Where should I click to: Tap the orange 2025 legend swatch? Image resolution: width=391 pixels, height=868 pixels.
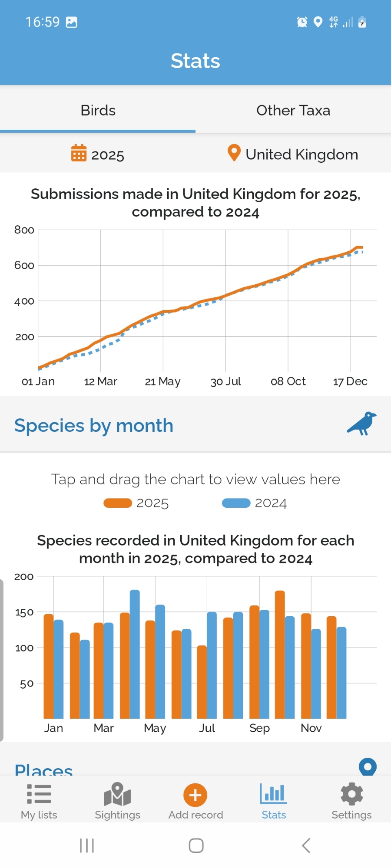[x=118, y=503]
